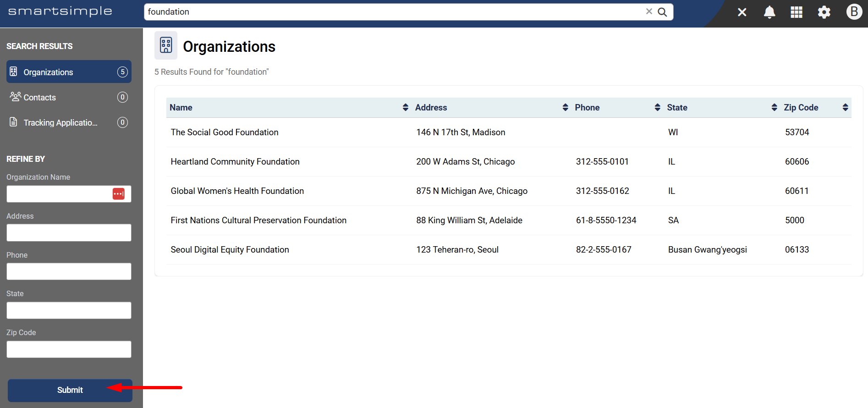Screen dimensions: 868x408
Task: Sort results by Zip Code column
Action: click(845, 107)
